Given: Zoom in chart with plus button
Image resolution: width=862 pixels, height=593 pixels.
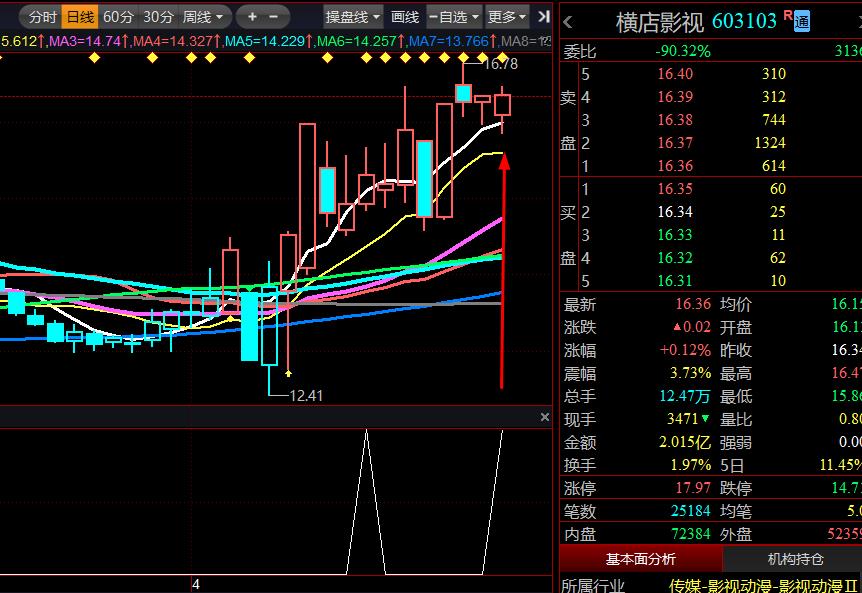Looking at the screenshot, I should (x=252, y=17).
